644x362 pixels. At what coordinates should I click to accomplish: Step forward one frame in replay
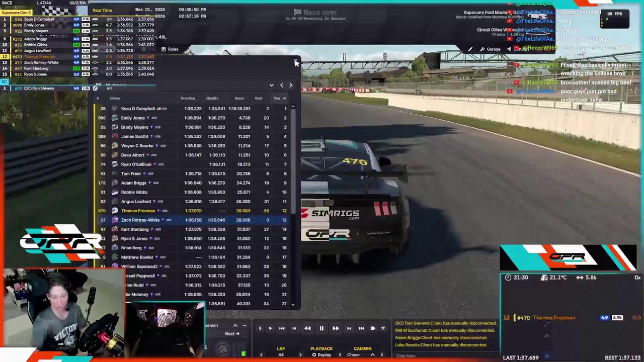(349, 328)
